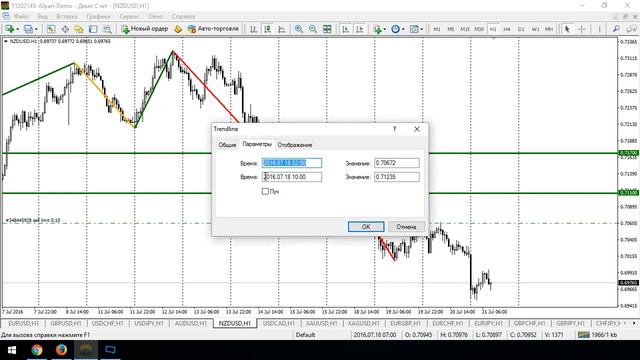Open Trendline dialog help question mark
Screen dimensions: 640x360
[394, 129]
